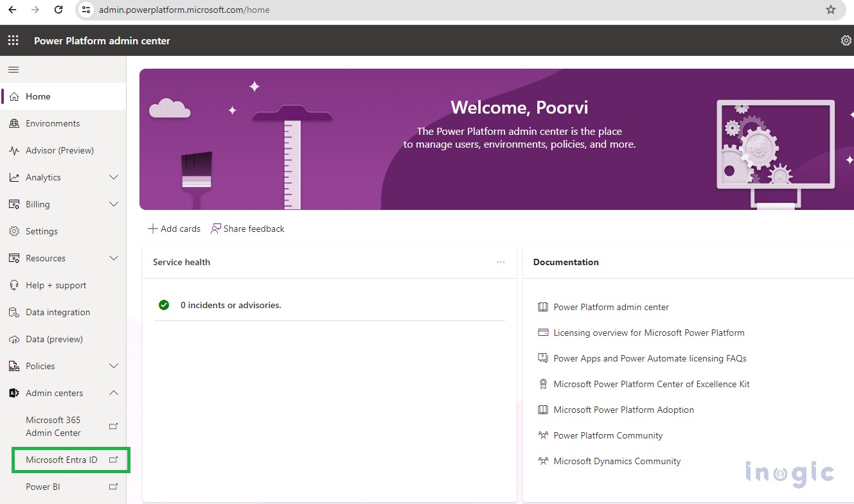Screen dimensions: 854x504
Task: Open Microsoft Power Platform Adoption link
Action: click(624, 410)
